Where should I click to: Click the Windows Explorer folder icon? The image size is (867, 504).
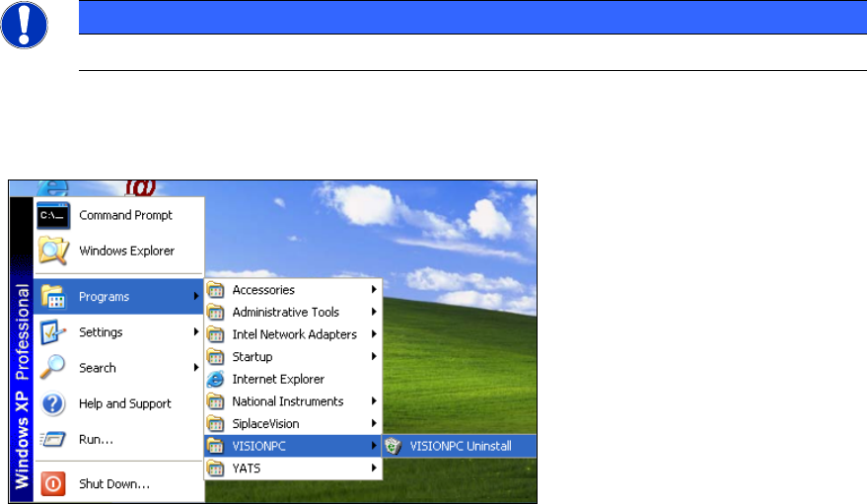coord(53,251)
